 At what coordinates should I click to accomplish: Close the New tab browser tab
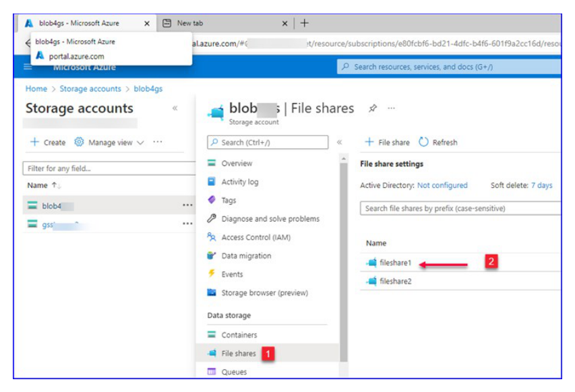click(x=284, y=24)
